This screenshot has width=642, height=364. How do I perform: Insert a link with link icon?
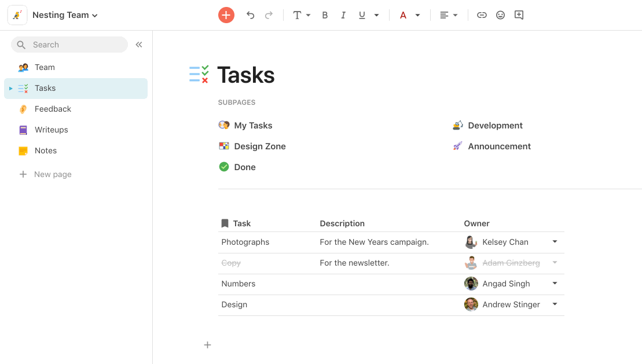482,15
